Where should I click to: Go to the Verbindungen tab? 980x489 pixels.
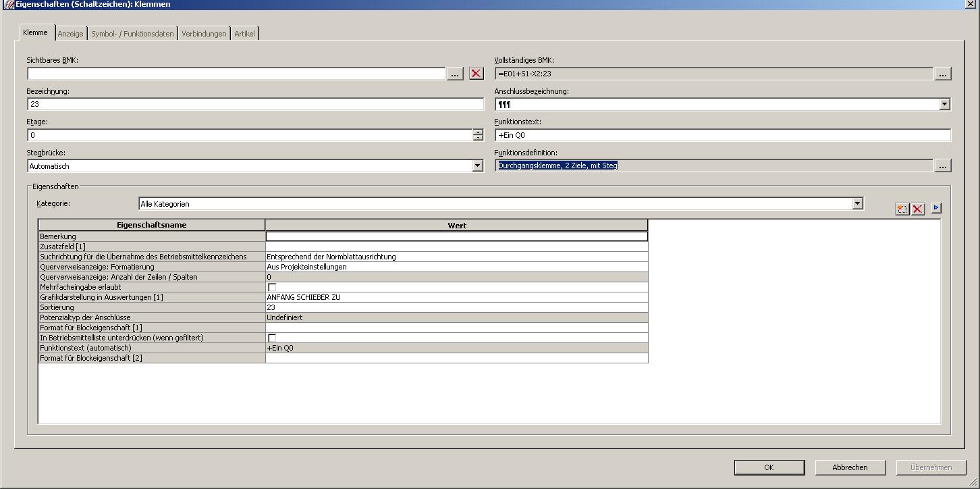point(204,33)
